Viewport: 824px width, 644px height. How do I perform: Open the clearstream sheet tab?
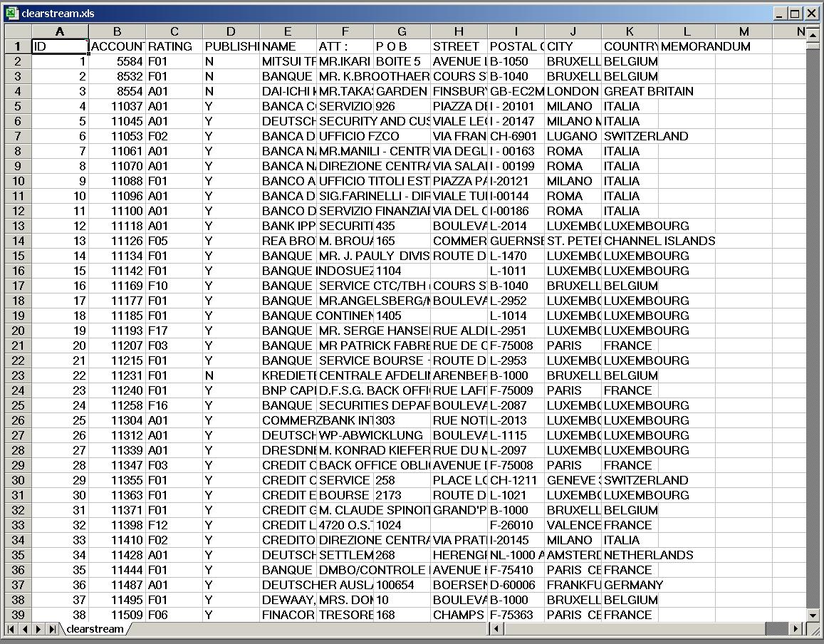point(95,629)
